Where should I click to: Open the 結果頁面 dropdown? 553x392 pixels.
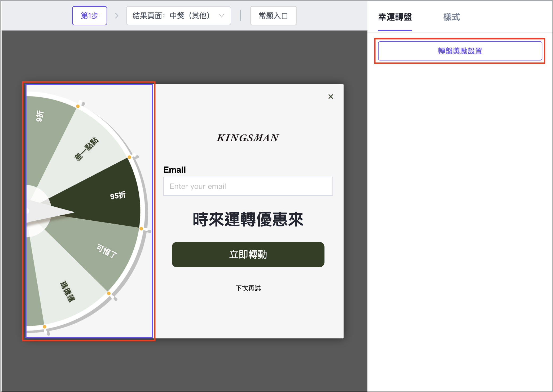[178, 16]
